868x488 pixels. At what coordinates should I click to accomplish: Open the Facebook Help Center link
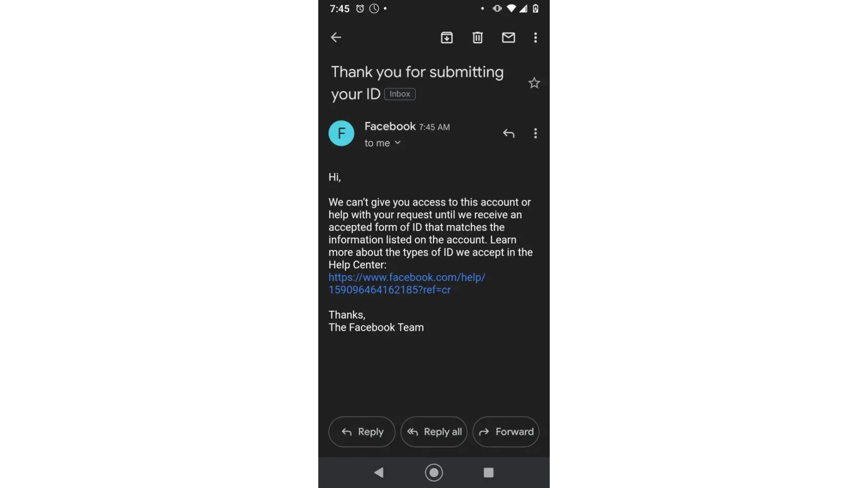click(x=407, y=284)
